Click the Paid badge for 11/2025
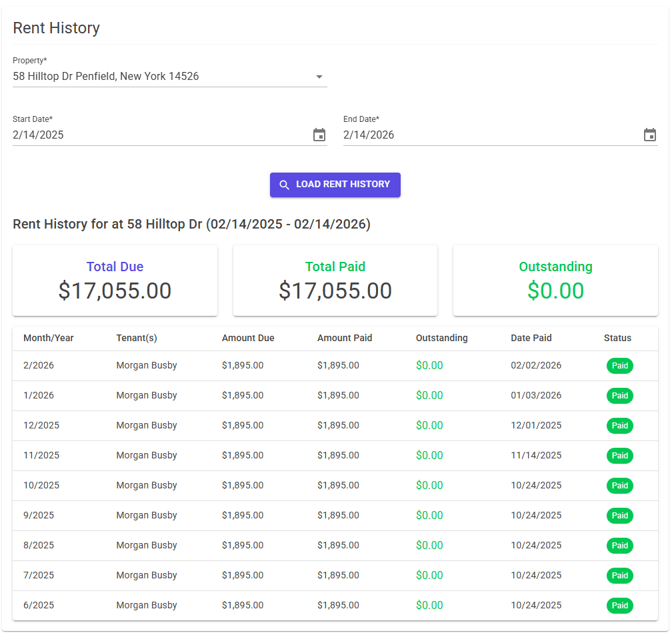Screen dimensions: 672x637 coord(619,455)
